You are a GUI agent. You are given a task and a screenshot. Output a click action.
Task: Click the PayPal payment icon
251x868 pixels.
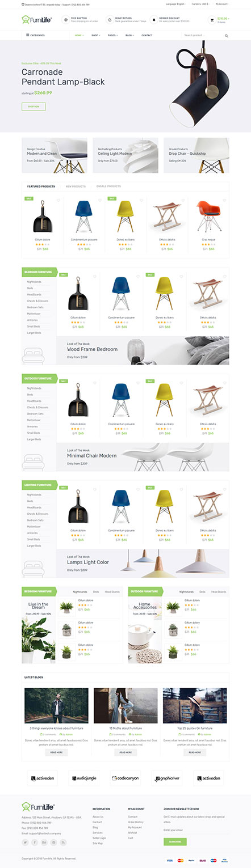click(x=191, y=860)
